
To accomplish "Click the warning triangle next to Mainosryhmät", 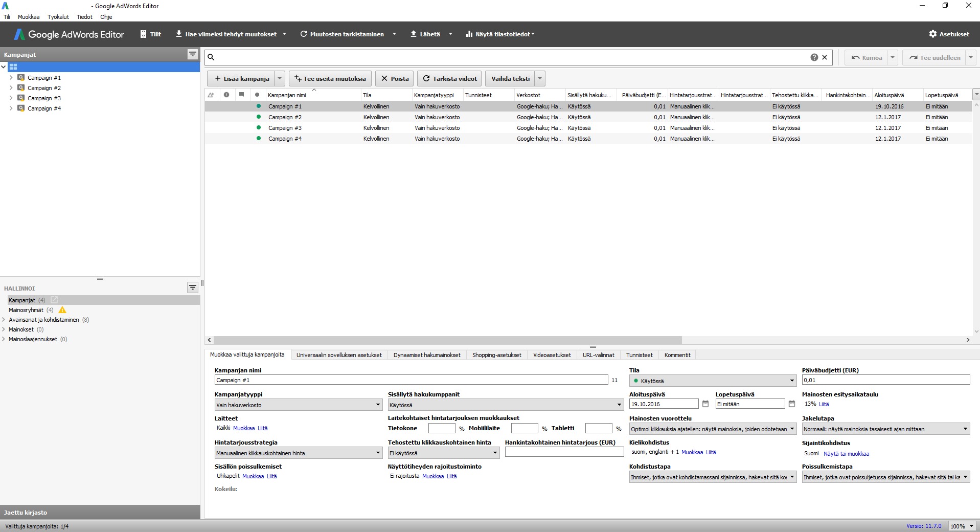I will tap(62, 310).
